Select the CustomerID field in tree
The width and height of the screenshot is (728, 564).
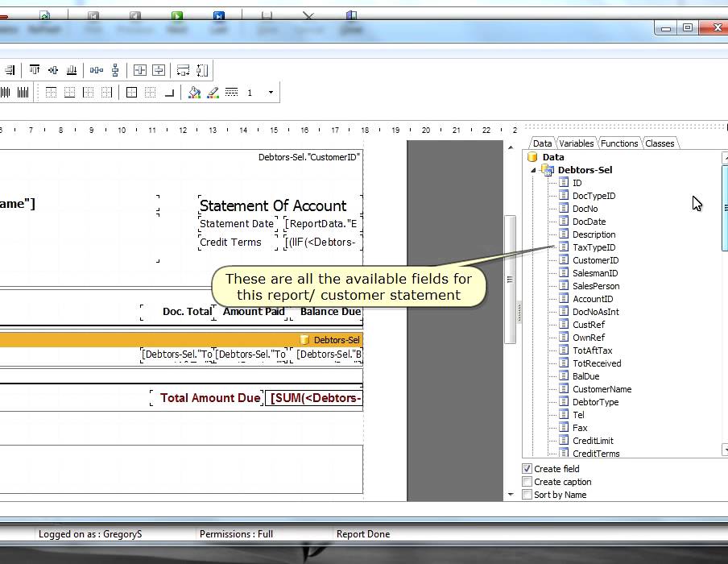point(595,260)
